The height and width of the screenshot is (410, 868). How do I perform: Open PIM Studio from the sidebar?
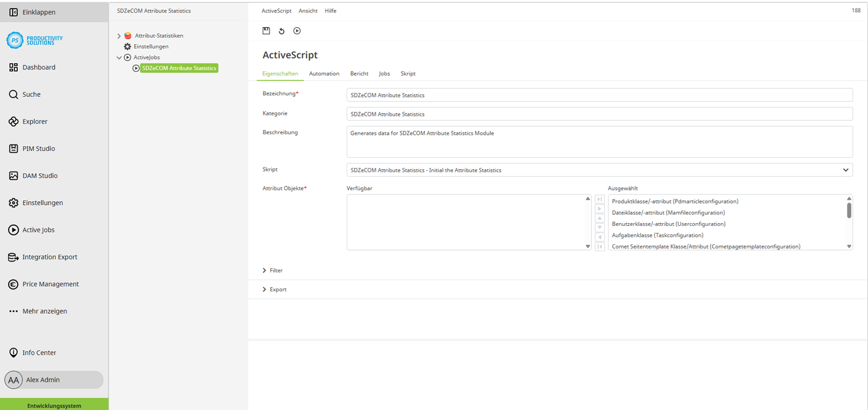coord(38,149)
